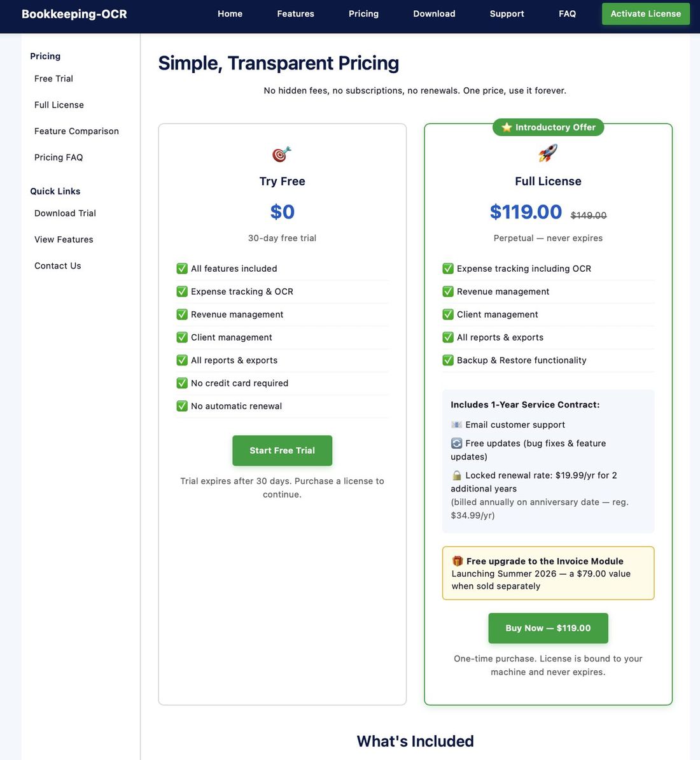
Task: Click the checkmark beside Backup & Restore functionality
Action: tap(447, 360)
